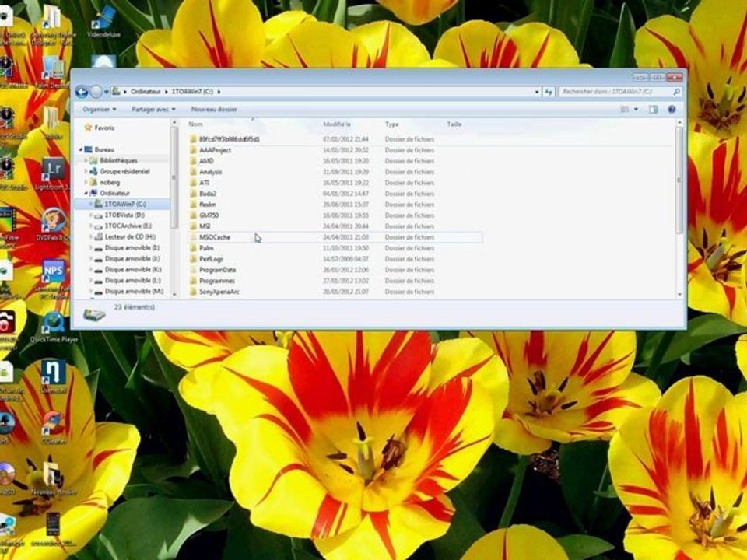
Task: Collapse the Ordinateur node in the tree
Action: pos(86,194)
